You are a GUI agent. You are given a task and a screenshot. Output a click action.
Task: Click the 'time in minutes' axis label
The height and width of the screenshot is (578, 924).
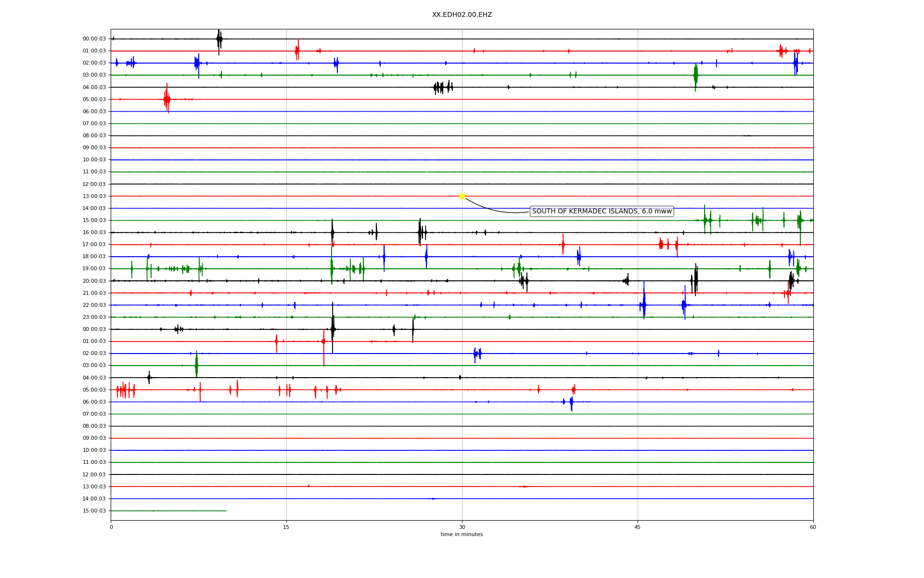[x=462, y=535]
